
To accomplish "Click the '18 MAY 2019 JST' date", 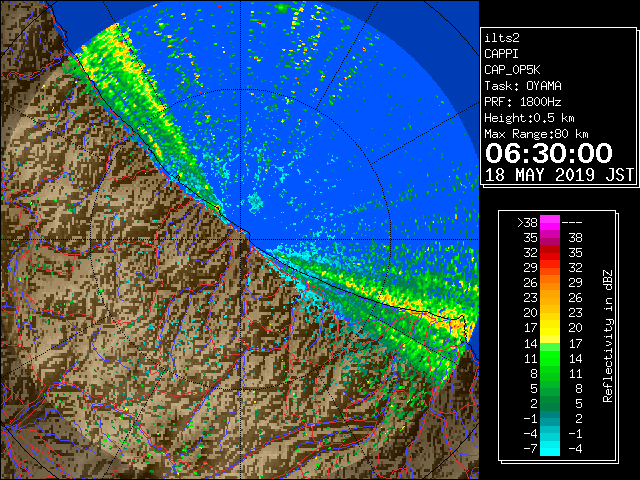I will pos(560,175).
